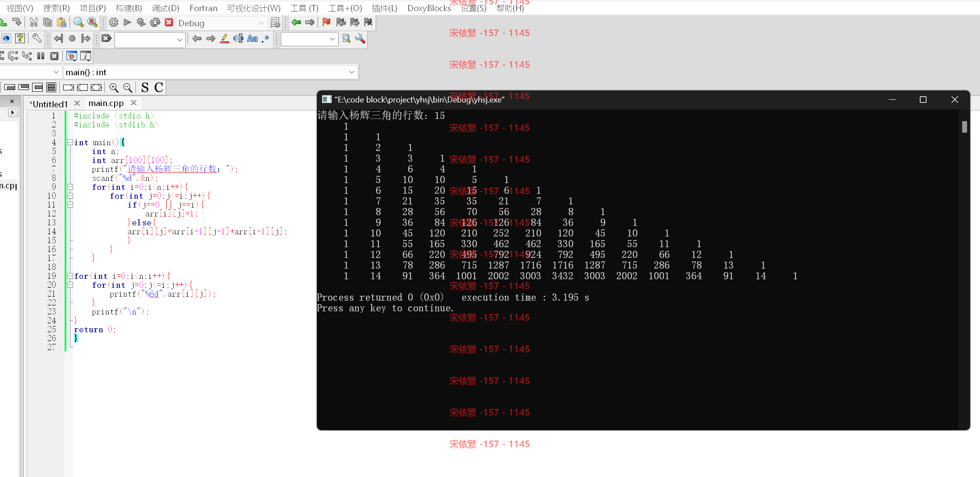
Task: Jump back with the green left arrow
Action: tap(296, 22)
